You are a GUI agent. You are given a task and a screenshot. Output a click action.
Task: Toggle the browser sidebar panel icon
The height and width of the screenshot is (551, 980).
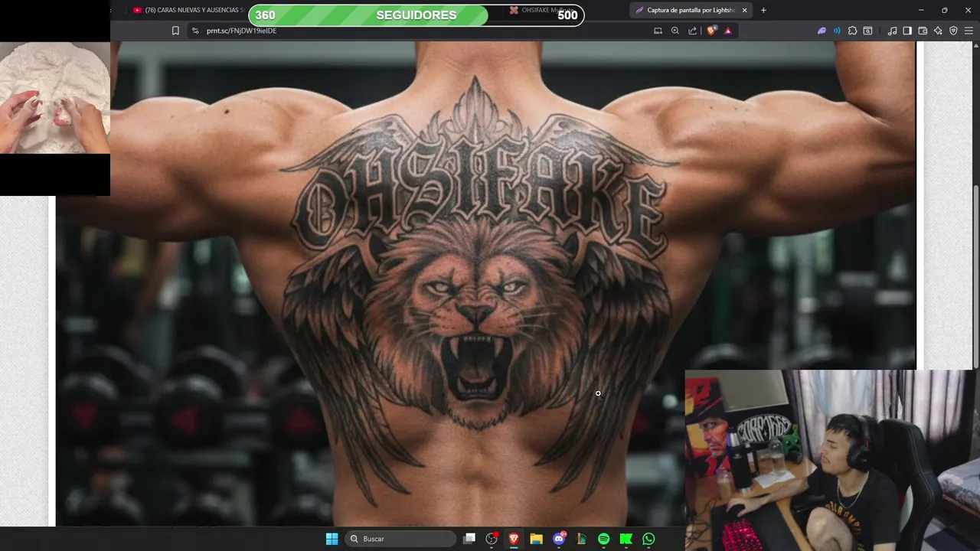click(907, 31)
